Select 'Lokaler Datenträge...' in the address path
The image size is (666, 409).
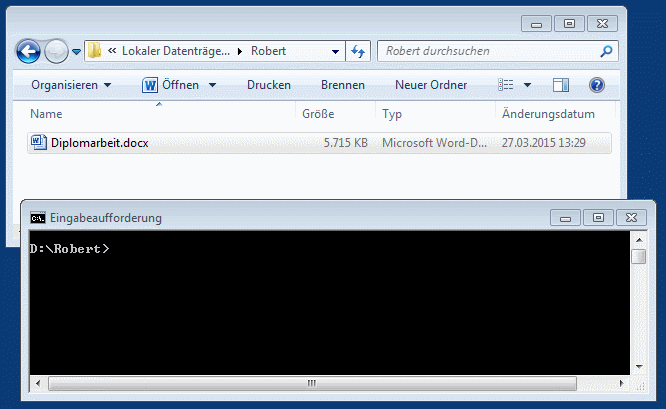point(176,51)
